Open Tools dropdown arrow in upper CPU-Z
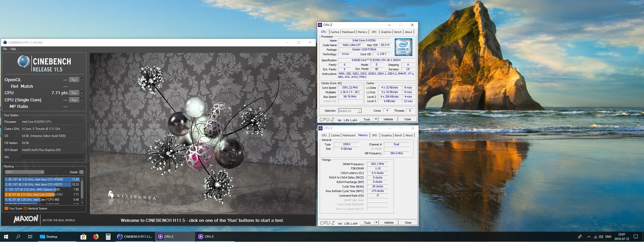644x242 pixels. 376,119
